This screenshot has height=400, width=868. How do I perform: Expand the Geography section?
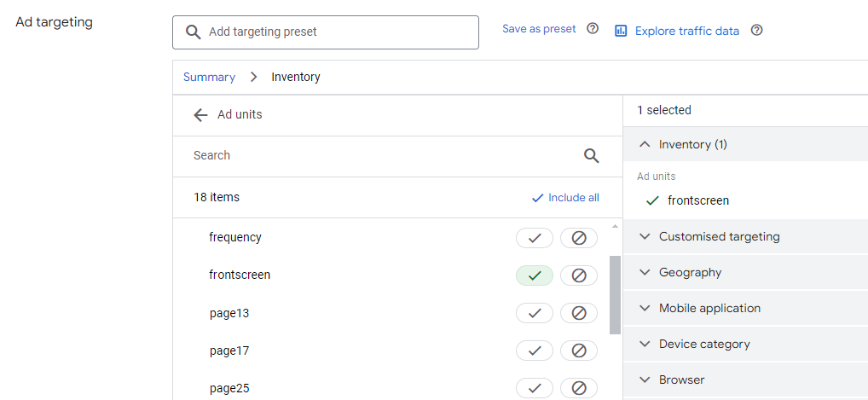pyautogui.click(x=745, y=272)
